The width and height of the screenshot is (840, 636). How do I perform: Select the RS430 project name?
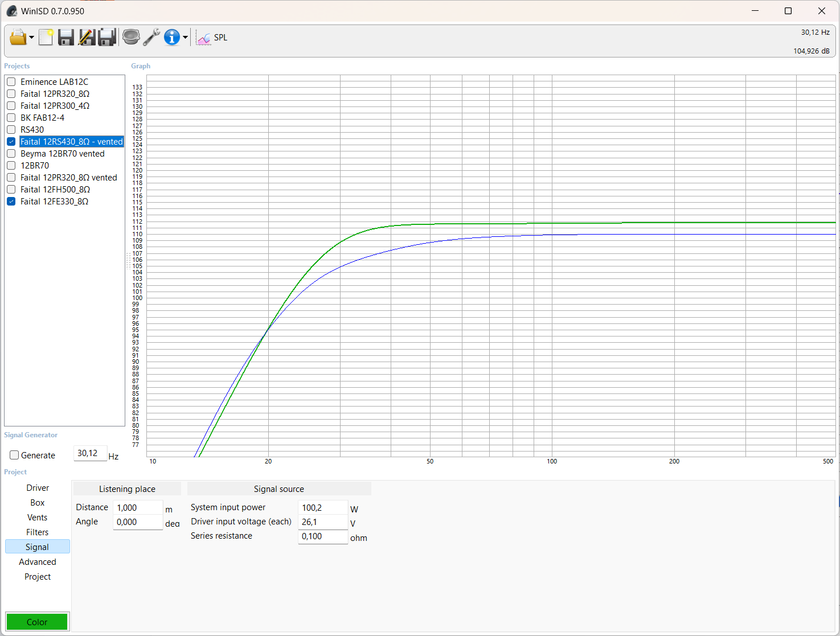pos(32,130)
